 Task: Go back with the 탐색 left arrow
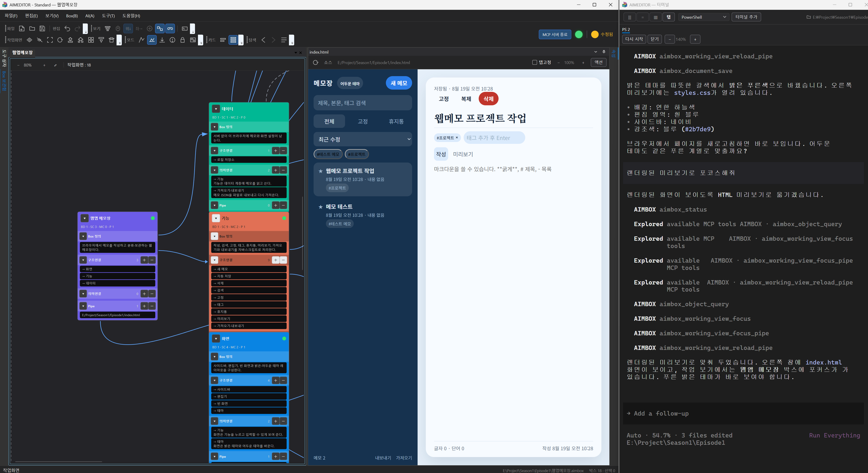(x=263, y=40)
